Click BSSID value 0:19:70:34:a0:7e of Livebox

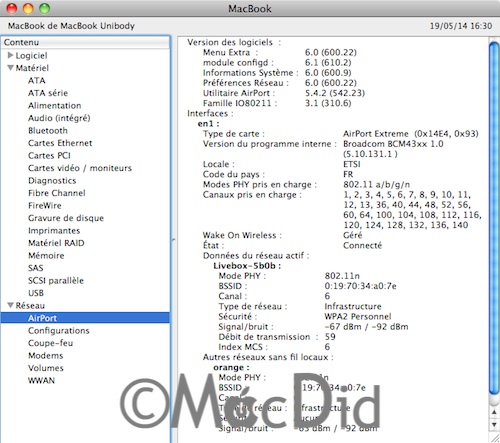point(360,286)
